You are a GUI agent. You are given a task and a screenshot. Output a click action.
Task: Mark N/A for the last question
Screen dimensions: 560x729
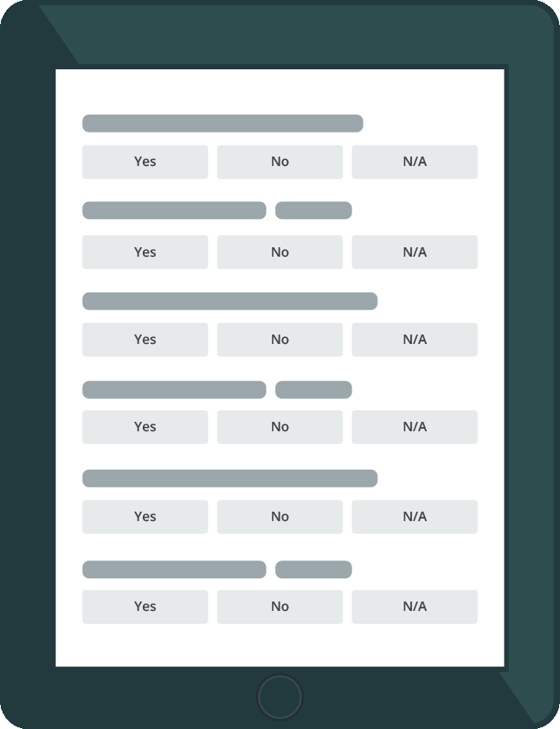click(x=415, y=607)
